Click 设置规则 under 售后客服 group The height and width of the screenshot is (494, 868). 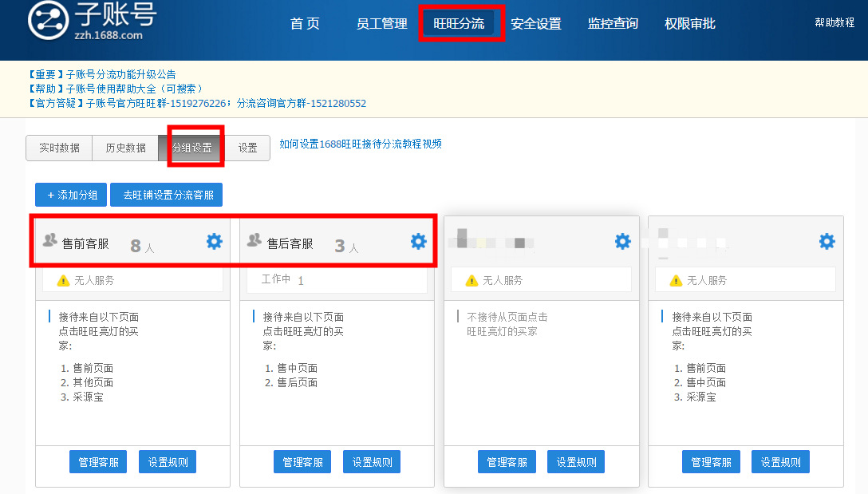click(372, 462)
